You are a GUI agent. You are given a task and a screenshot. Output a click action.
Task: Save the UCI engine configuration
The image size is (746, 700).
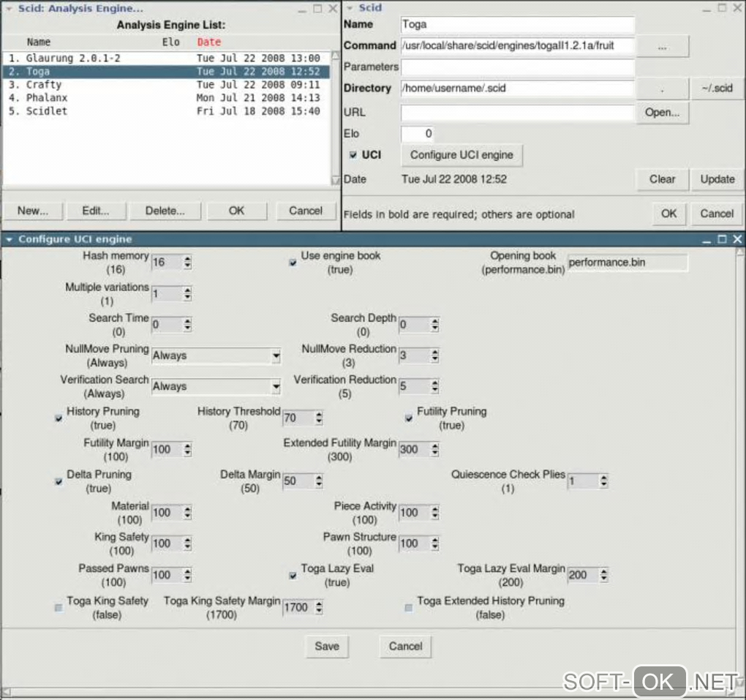[x=327, y=647]
